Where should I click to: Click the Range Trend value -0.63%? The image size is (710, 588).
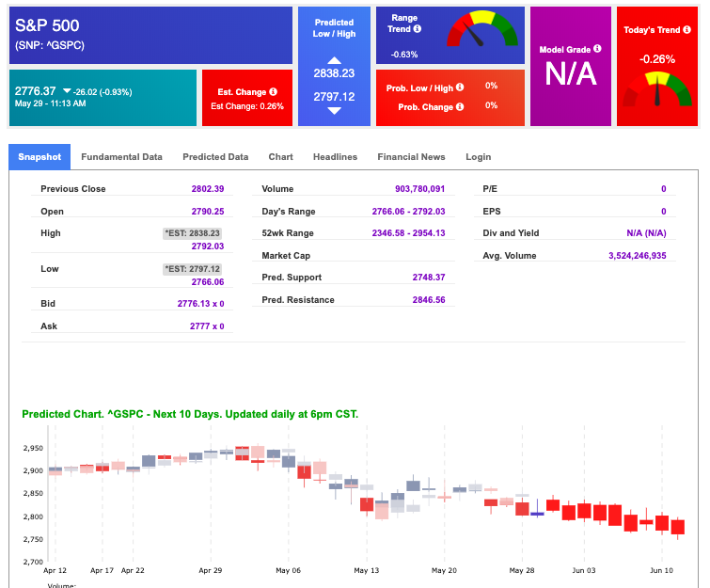404,55
